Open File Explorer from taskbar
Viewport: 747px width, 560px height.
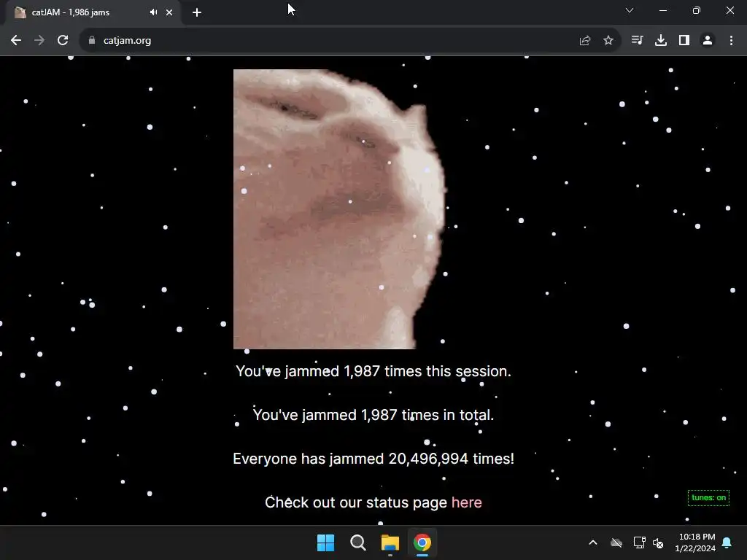point(390,542)
